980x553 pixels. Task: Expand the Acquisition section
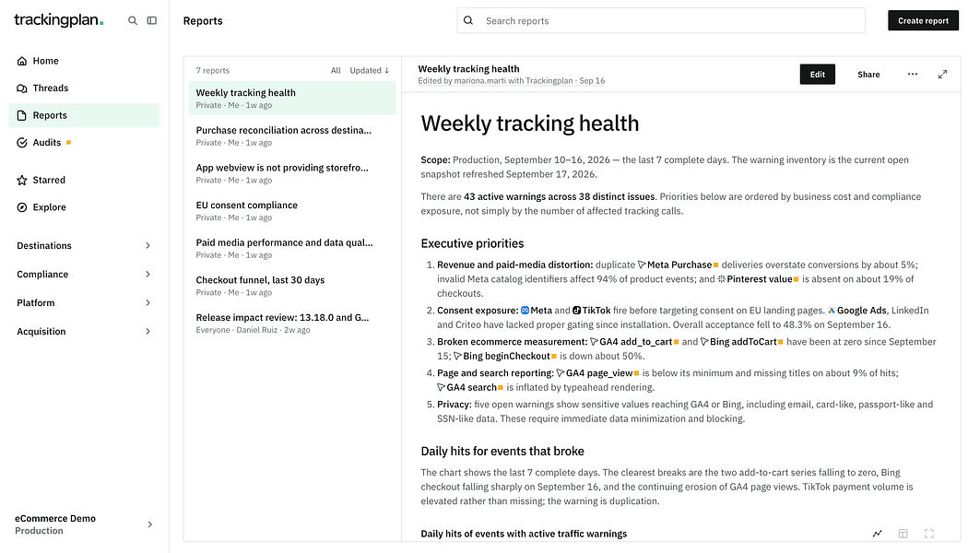click(x=84, y=332)
